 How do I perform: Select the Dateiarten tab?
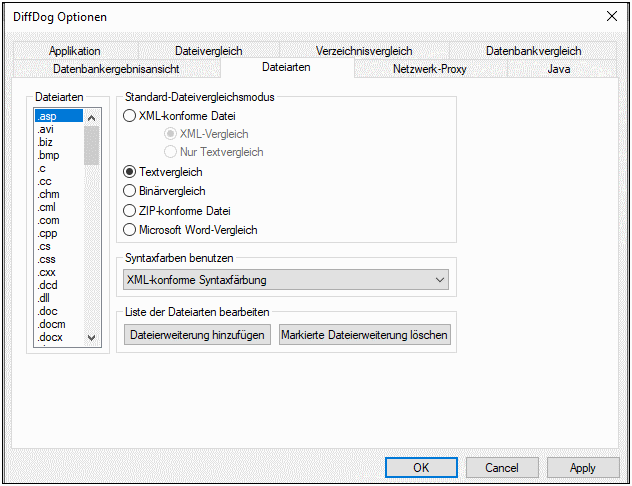(x=287, y=67)
